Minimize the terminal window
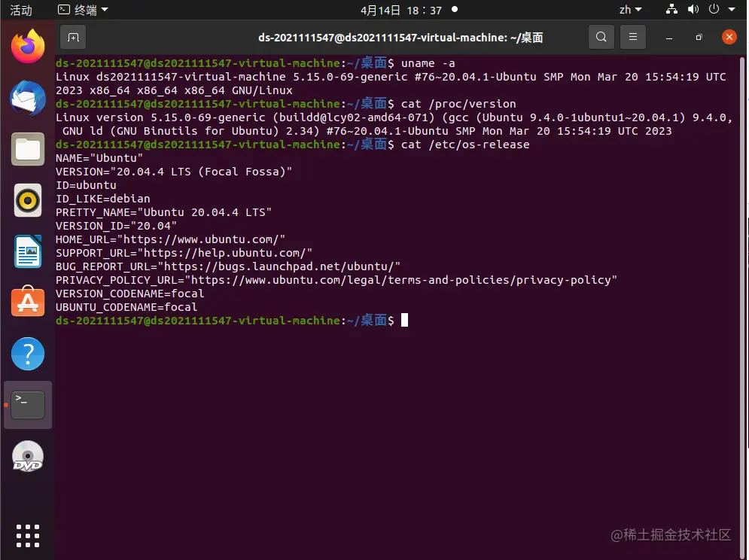 pyautogui.click(x=669, y=38)
